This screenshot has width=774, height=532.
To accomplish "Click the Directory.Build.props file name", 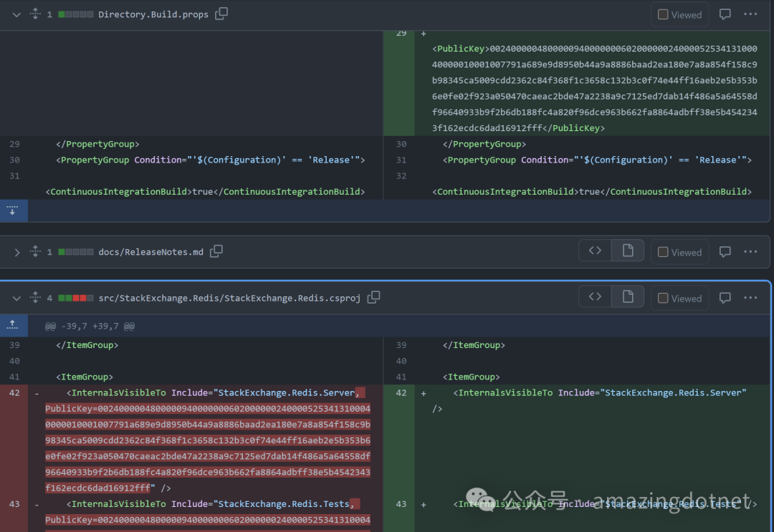I will pos(153,14).
